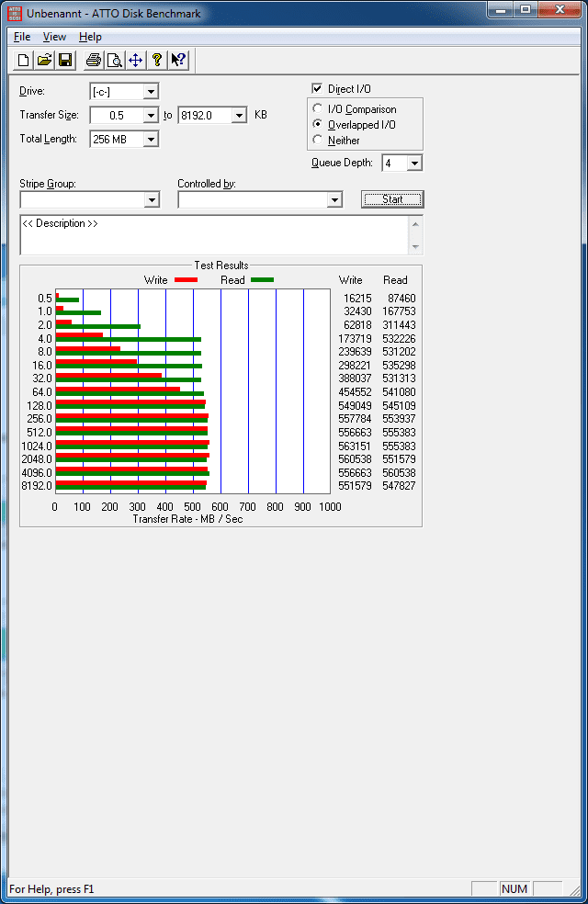Maximize the ATTO Disk Benchmark window

(x=526, y=10)
